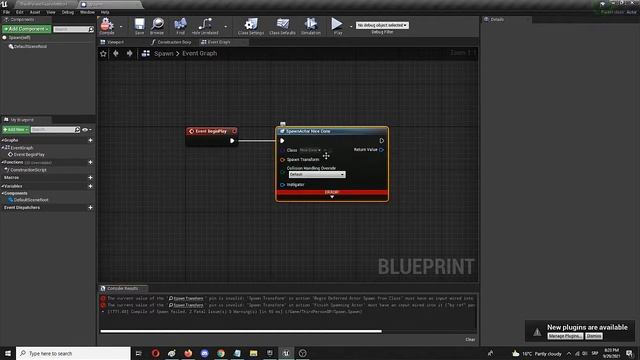Click the graph icon before the Spawn breadcrumb
Image resolution: width=640 pixels, height=360 pixels.
146,53
